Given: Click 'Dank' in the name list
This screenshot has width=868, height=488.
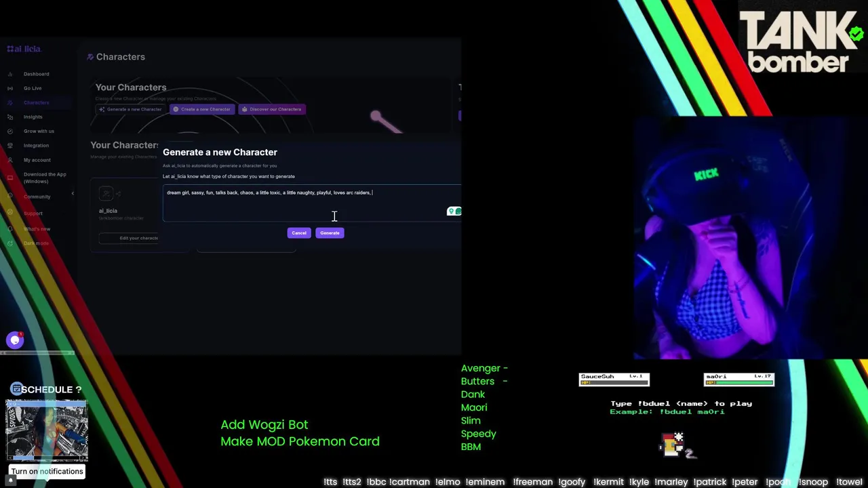Looking at the screenshot, I should [473, 394].
